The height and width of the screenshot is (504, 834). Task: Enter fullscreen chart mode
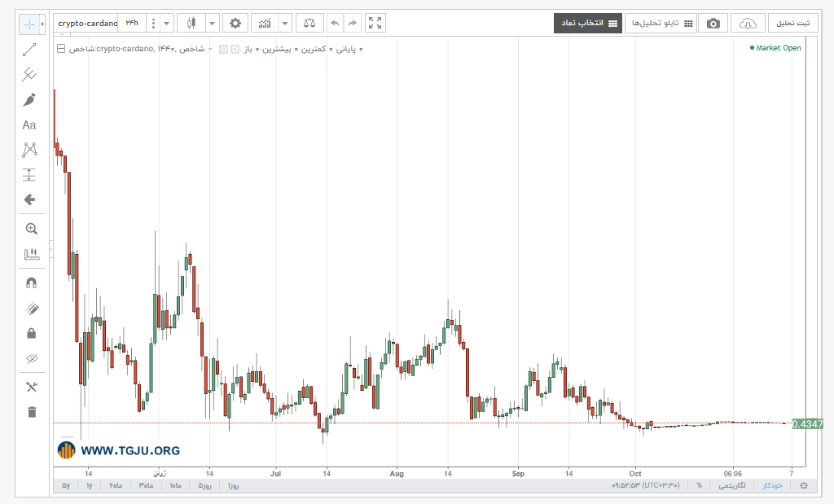pos(375,24)
